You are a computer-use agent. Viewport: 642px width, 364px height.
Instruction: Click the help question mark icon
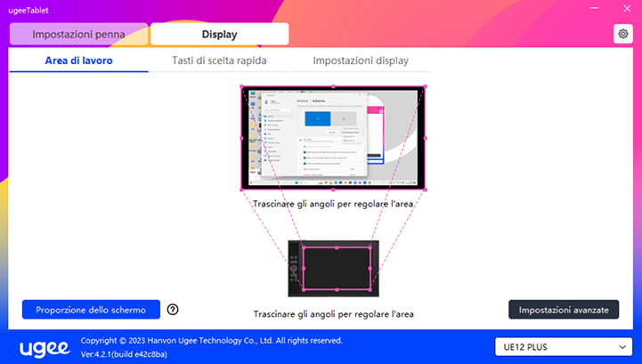coord(173,310)
